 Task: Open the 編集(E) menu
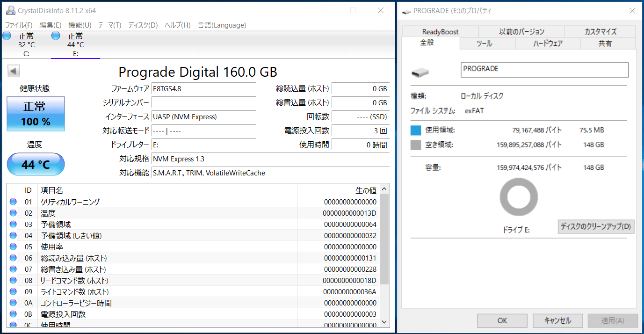[51, 25]
